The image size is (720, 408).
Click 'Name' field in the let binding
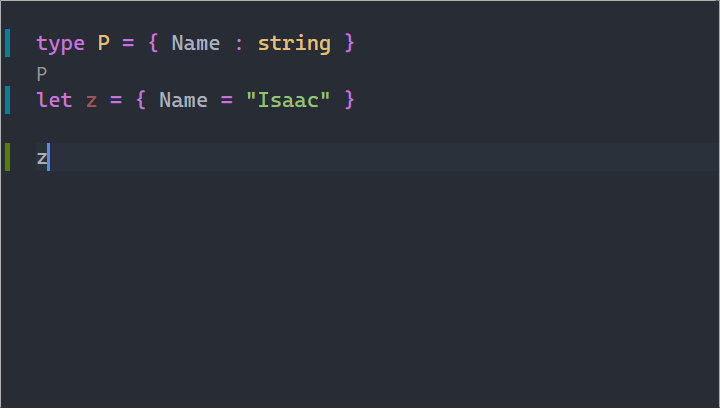click(183, 100)
